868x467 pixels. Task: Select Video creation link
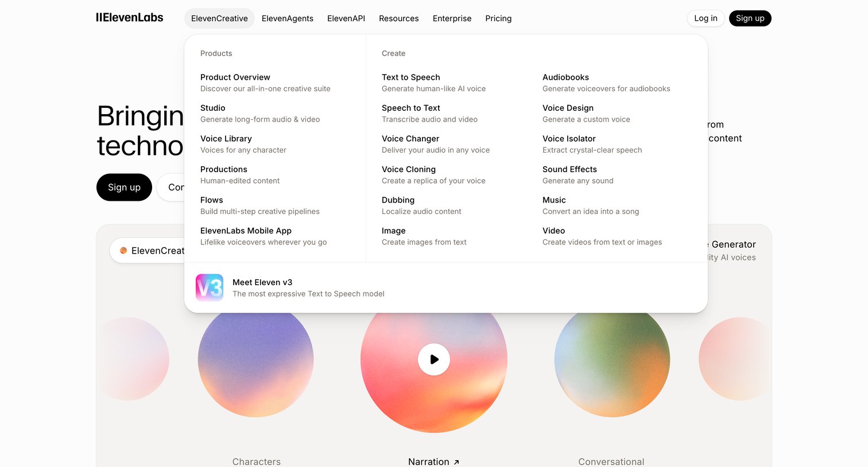(x=602, y=236)
